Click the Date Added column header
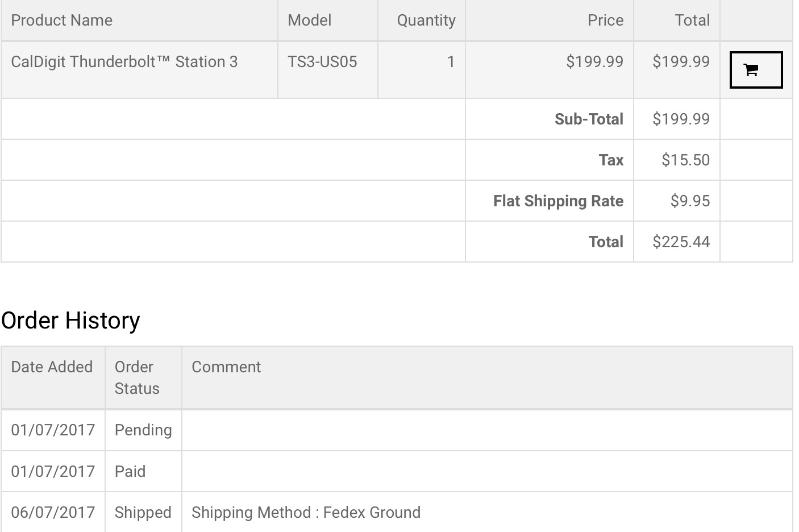 coord(52,367)
